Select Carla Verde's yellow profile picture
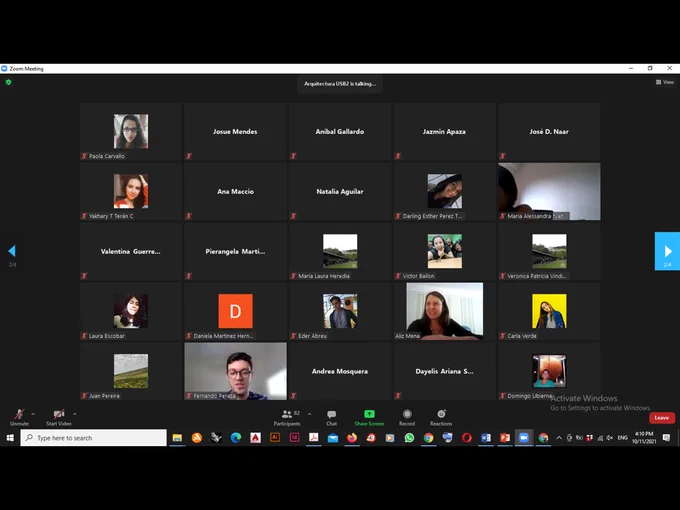Image resolution: width=680 pixels, height=510 pixels. point(549,311)
